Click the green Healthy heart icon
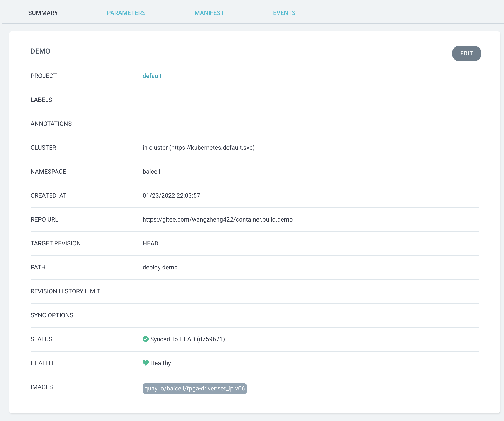The width and height of the screenshot is (504, 421). point(145,363)
